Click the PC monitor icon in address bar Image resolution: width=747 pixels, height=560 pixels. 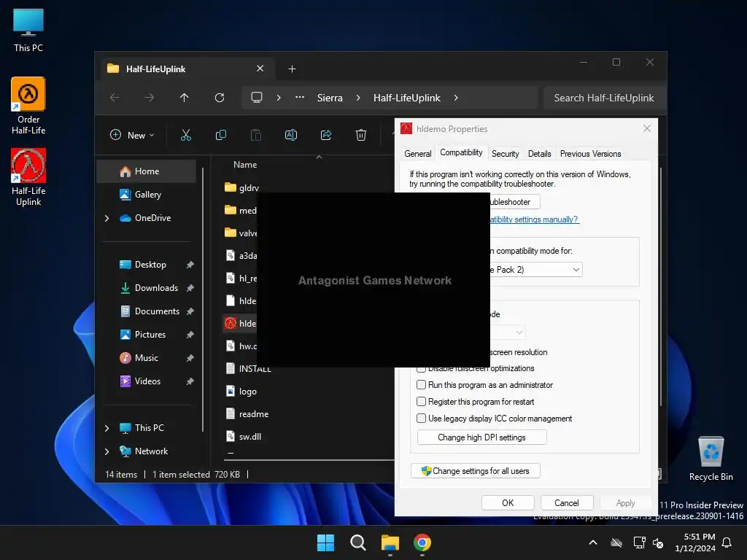257,98
